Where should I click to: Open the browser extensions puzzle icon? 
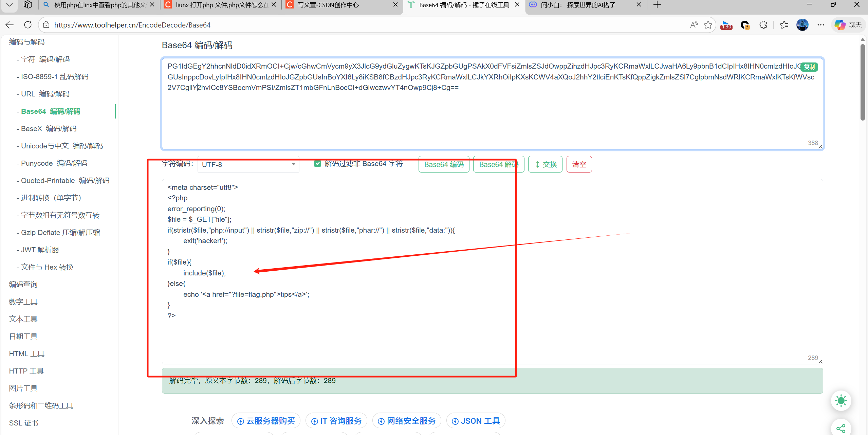pyautogui.click(x=763, y=25)
